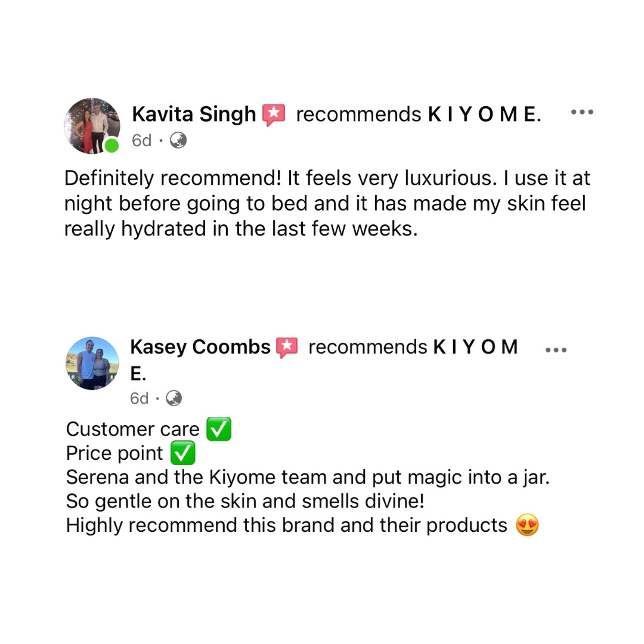Image resolution: width=644 pixels, height=644 pixels.
Task: Click the 6d timestamp on Kavita's review
Action: pos(142,141)
